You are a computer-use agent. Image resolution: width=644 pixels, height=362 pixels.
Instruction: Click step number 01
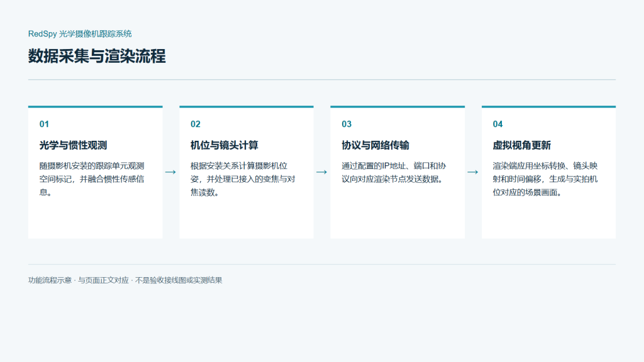[x=44, y=124]
